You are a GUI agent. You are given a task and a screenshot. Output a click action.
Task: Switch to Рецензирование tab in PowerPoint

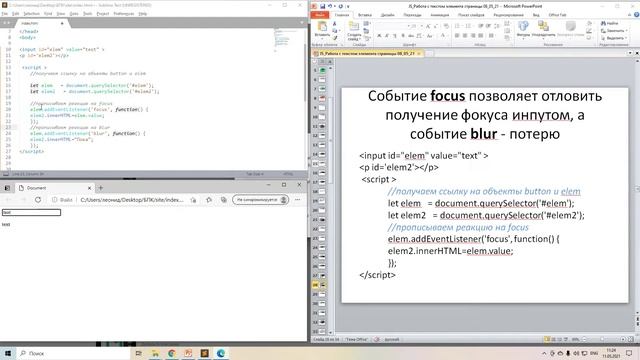pos(508,15)
